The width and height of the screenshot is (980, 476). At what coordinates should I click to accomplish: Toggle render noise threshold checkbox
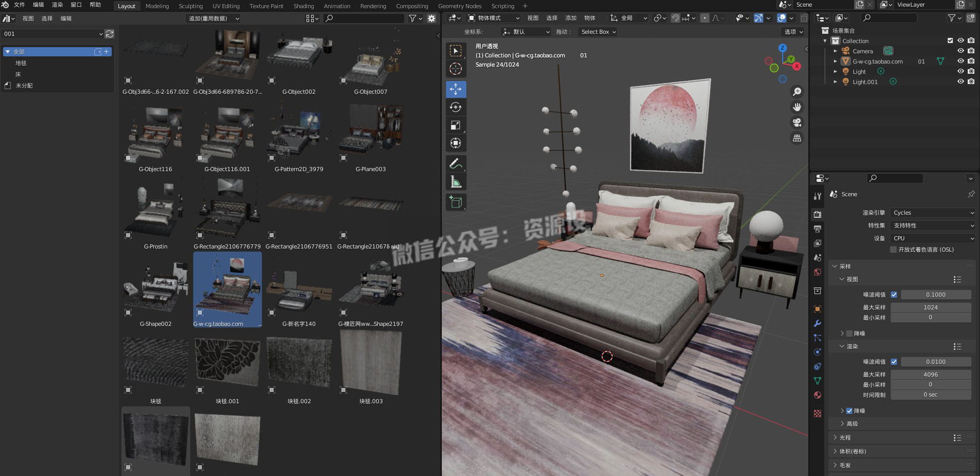click(894, 362)
